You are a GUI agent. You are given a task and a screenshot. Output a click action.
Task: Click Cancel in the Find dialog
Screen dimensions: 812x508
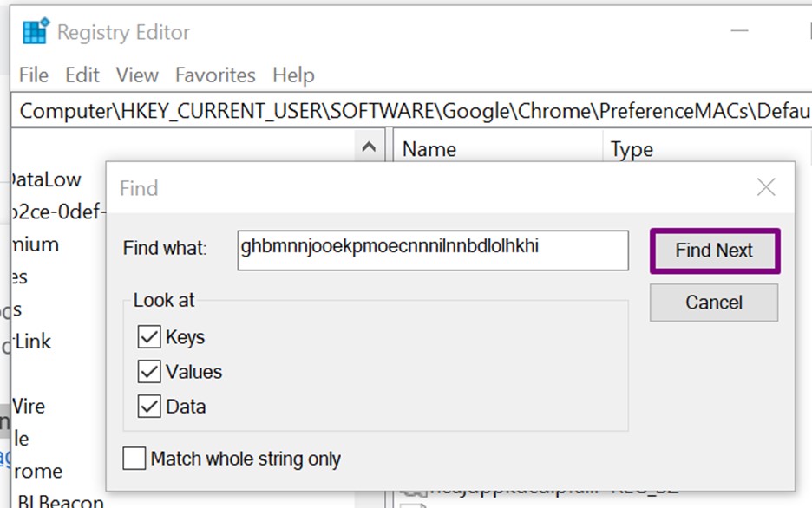tap(713, 303)
